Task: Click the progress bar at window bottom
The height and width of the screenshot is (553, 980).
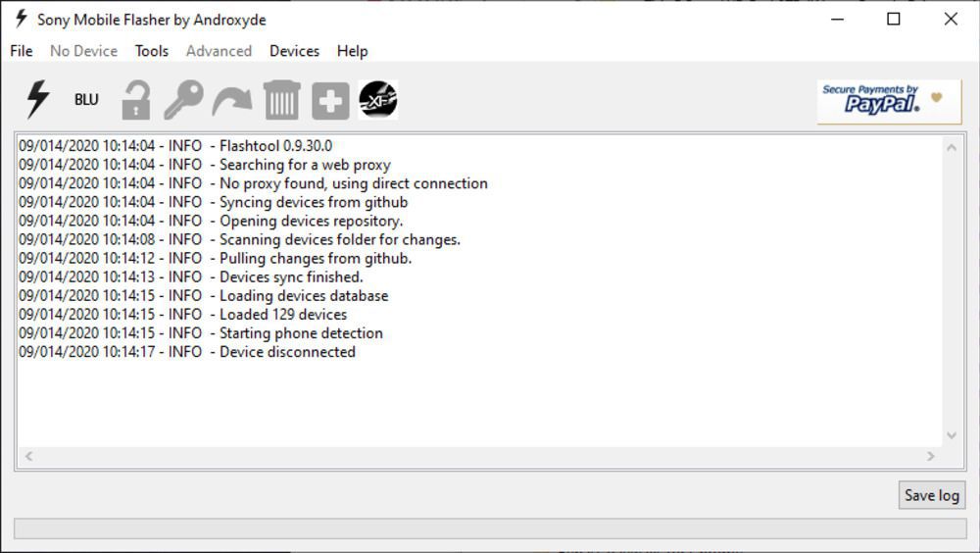Action: (x=490, y=528)
